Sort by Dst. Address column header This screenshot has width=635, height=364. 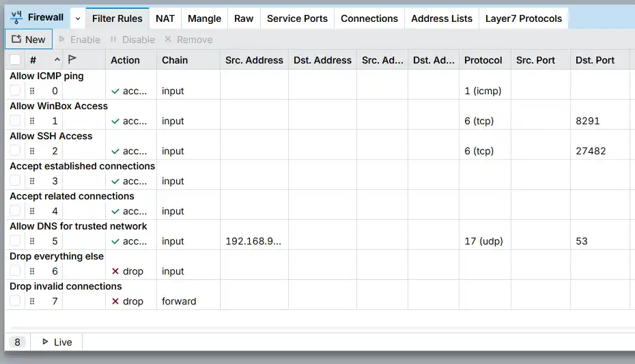pos(322,60)
